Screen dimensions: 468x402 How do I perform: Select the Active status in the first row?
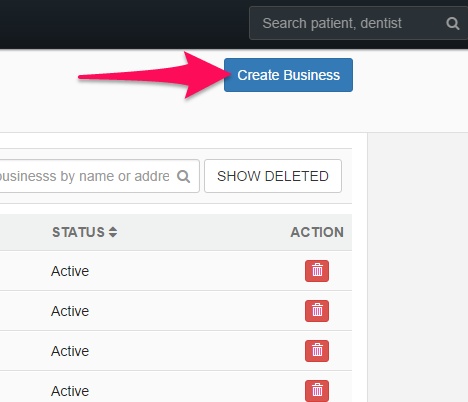coord(70,271)
